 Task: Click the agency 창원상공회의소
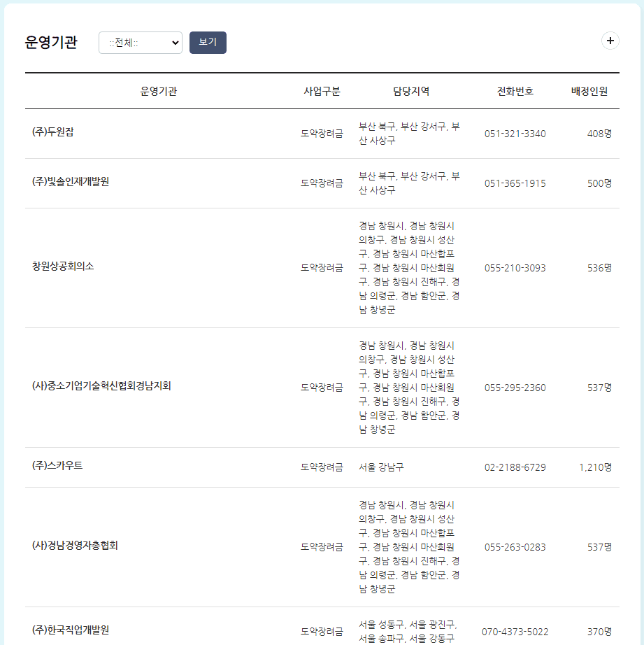tap(62, 268)
